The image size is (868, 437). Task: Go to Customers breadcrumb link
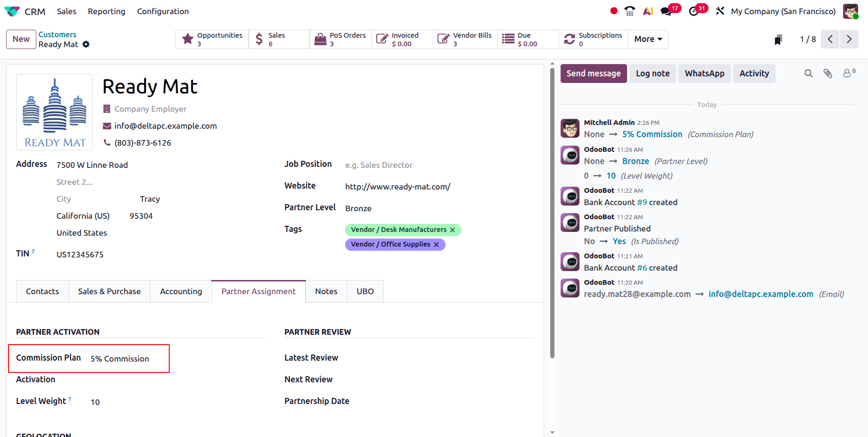coord(58,34)
